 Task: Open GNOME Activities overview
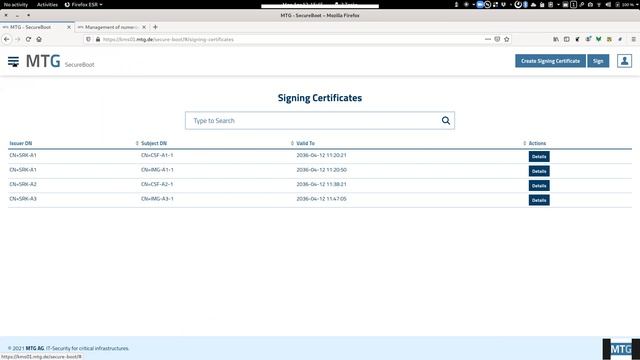[47, 4]
